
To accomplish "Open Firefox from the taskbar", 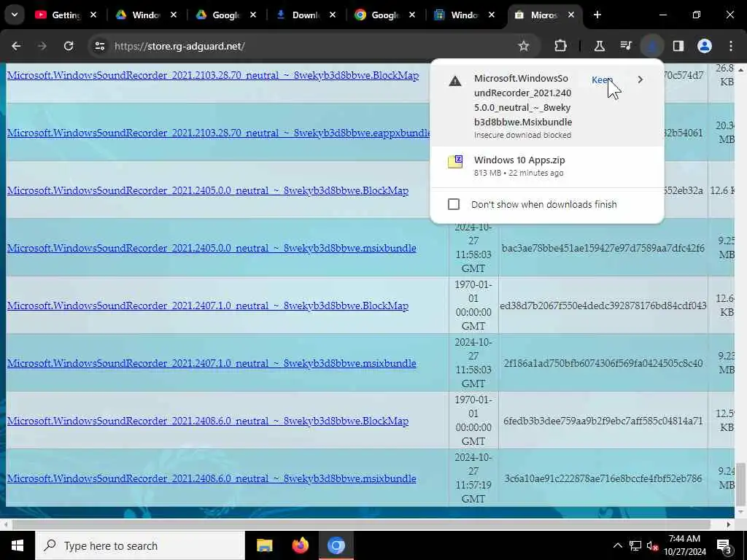I will point(300,545).
